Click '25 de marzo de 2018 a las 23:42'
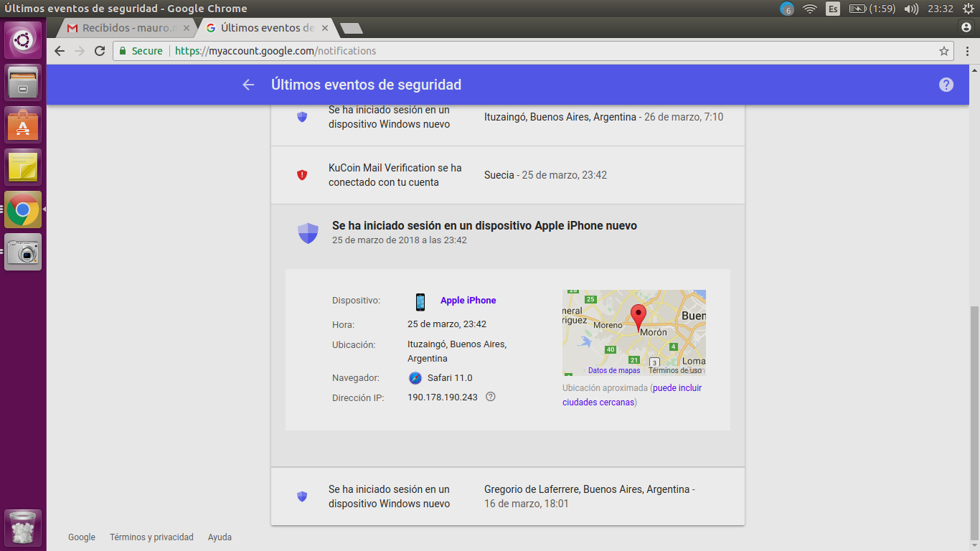 [x=400, y=240]
